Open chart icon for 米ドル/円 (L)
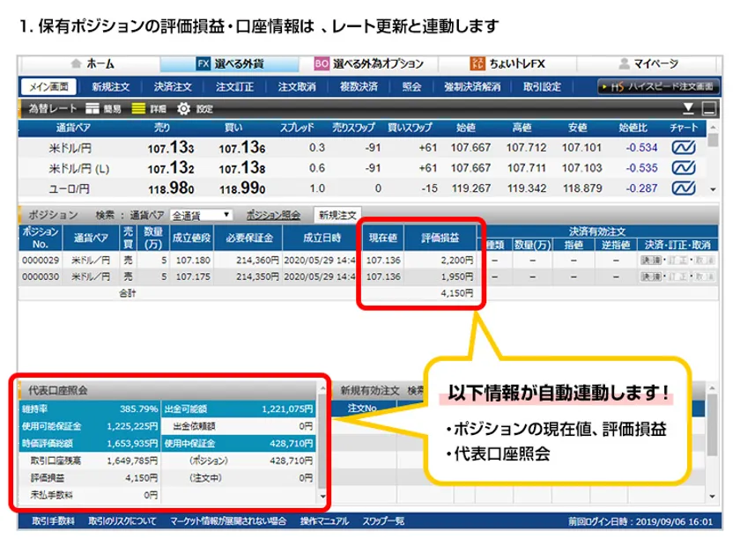This screenshot has width=740, height=560. 684,168
